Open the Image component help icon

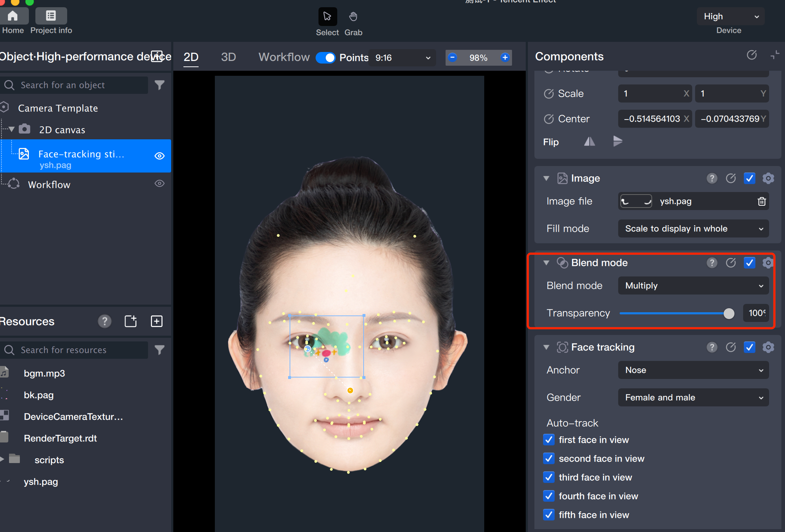712,178
